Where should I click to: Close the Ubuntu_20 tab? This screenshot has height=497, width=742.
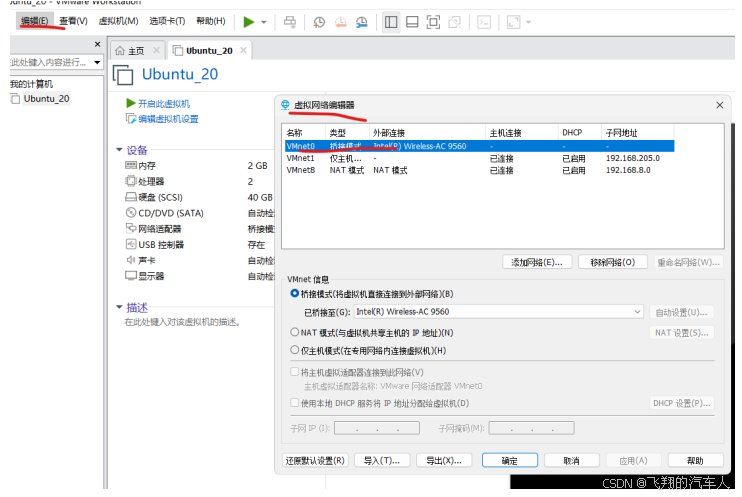243,50
